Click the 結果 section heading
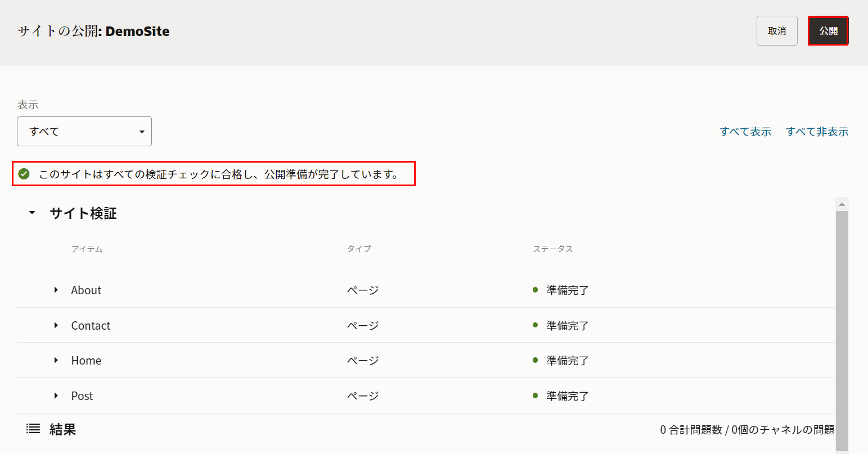Viewport: 868px width, 454px height. click(62, 429)
